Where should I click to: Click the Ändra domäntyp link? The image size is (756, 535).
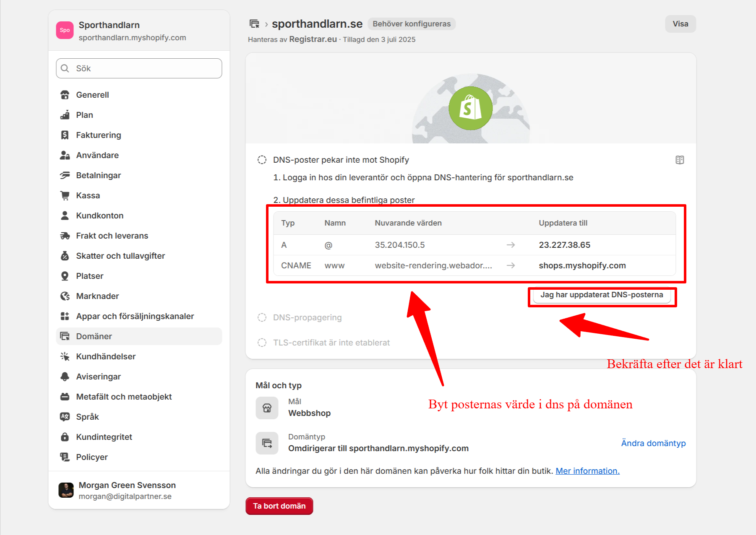pyautogui.click(x=653, y=443)
